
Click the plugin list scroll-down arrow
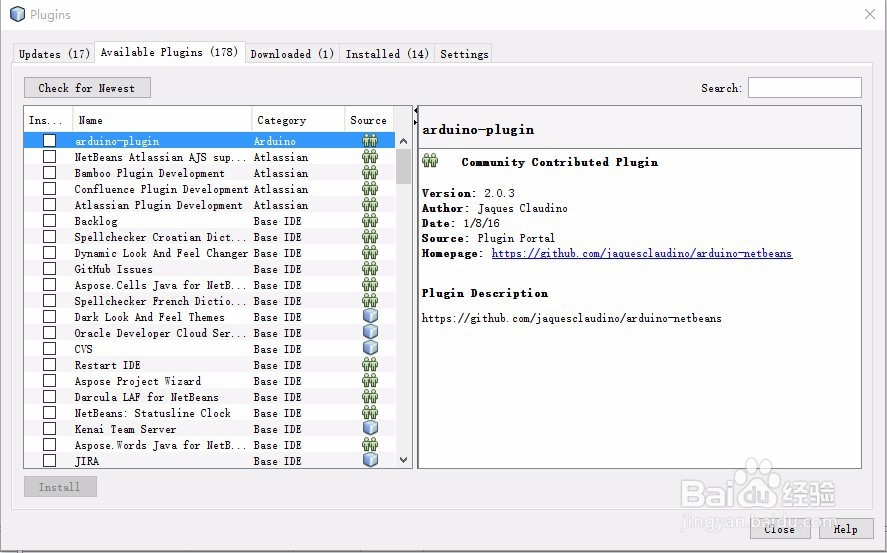pyautogui.click(x=403, y=460)
